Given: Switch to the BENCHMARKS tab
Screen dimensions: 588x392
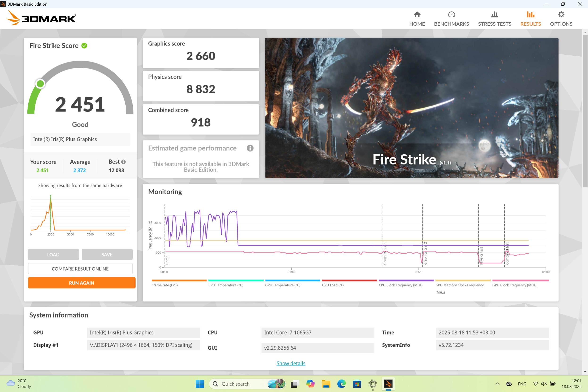Looking at the screenshot, I should coord(451,19).
